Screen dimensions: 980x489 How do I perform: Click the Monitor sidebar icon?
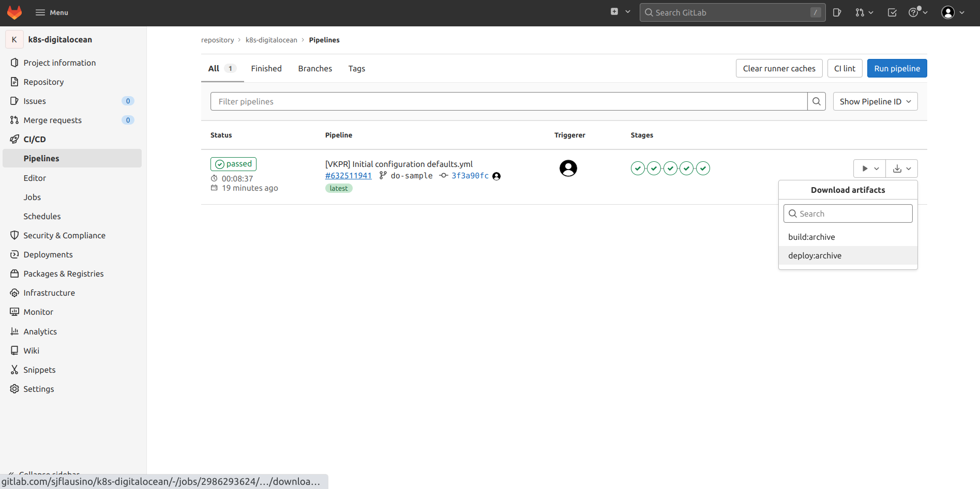click(x=14, y=312)
